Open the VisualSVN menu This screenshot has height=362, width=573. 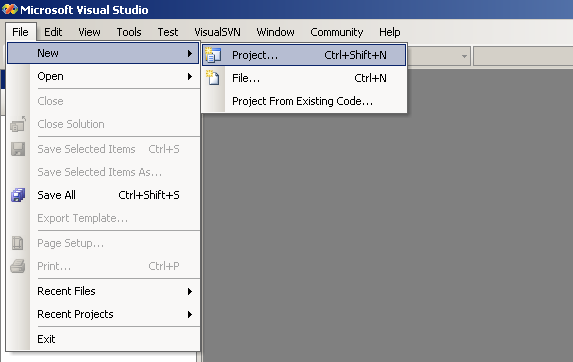(x=217, y=32)
